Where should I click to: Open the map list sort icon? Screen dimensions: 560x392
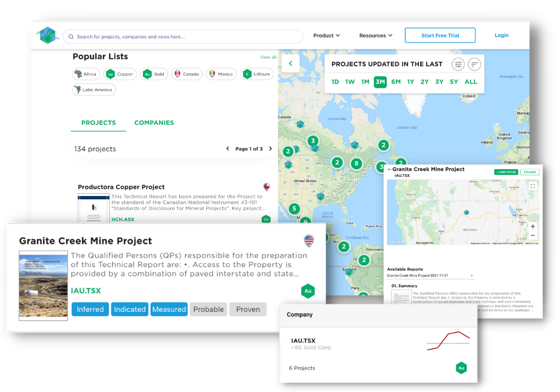click(474, 64)
